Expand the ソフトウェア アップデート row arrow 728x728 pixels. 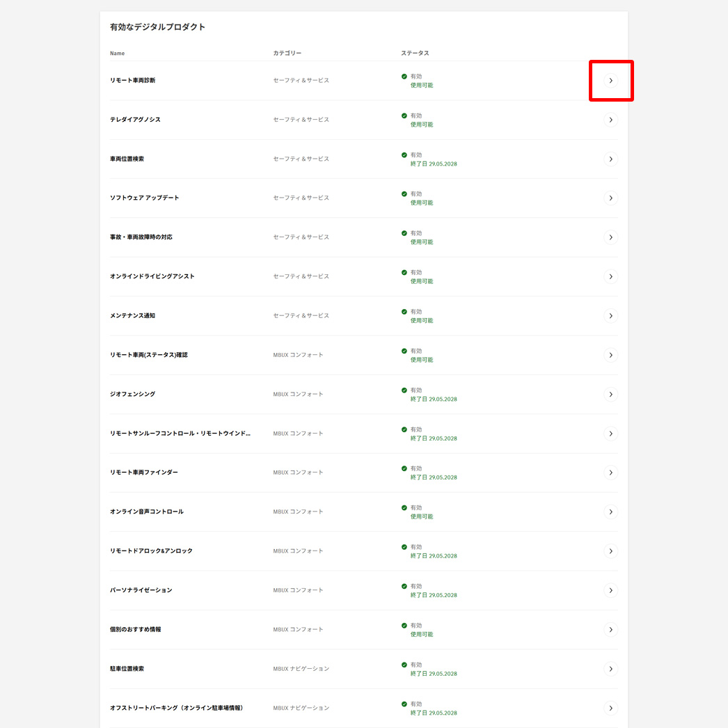tap(610, 198)
